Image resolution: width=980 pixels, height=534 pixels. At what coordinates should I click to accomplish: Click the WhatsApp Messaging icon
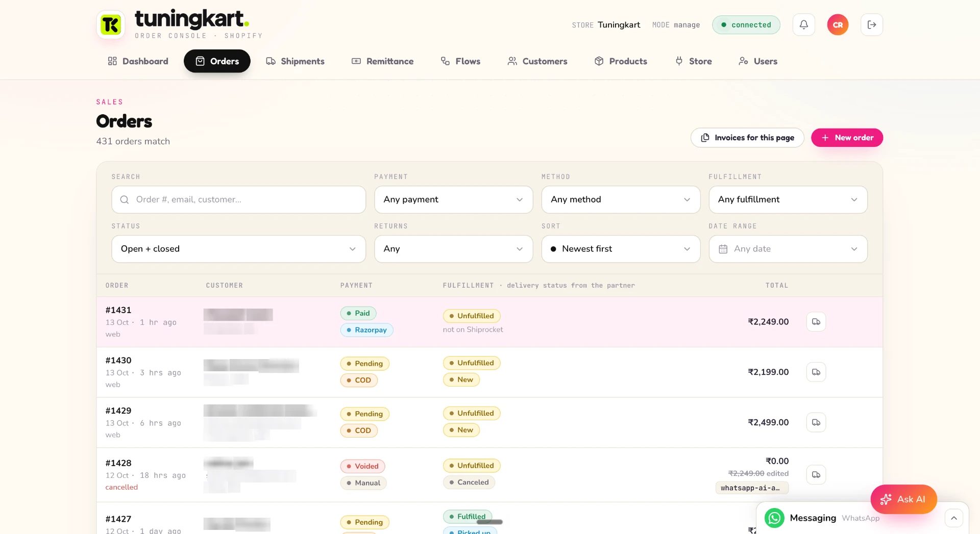coord(774,518)
